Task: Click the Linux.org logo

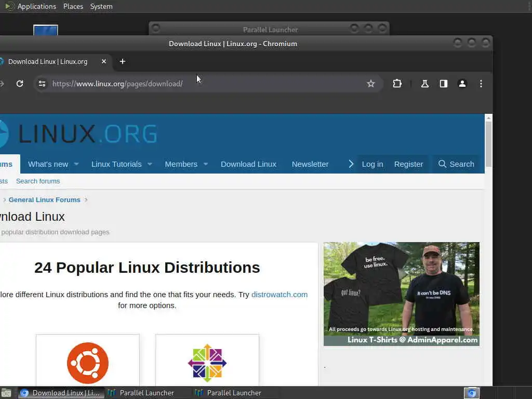Action: [x=79, y=134]
